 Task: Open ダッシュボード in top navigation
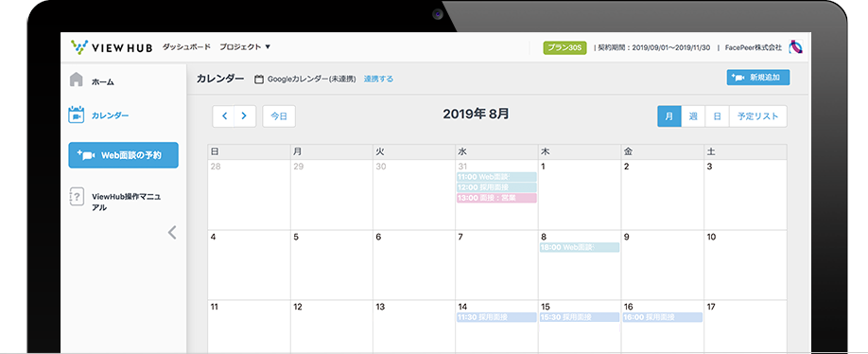coord(186,47)
